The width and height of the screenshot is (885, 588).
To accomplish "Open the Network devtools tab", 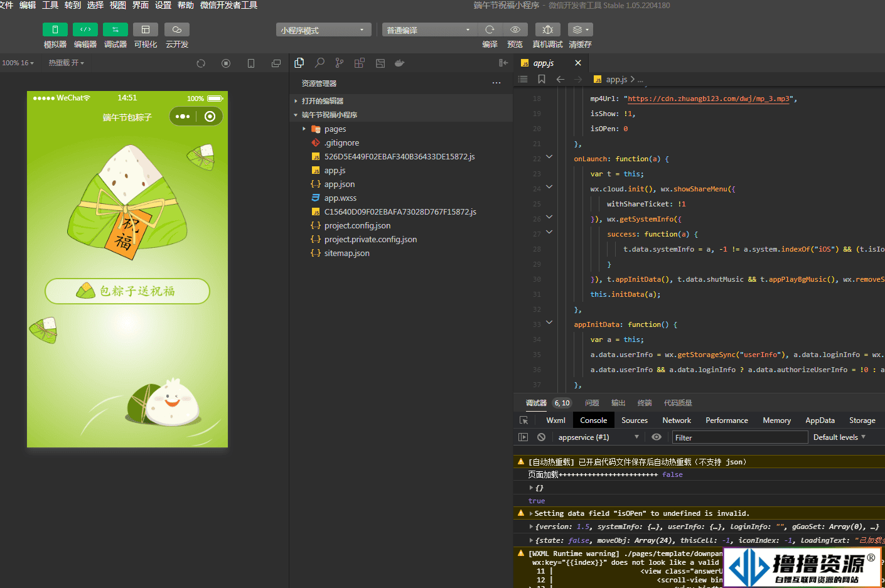I will click(x=677, y=420).
